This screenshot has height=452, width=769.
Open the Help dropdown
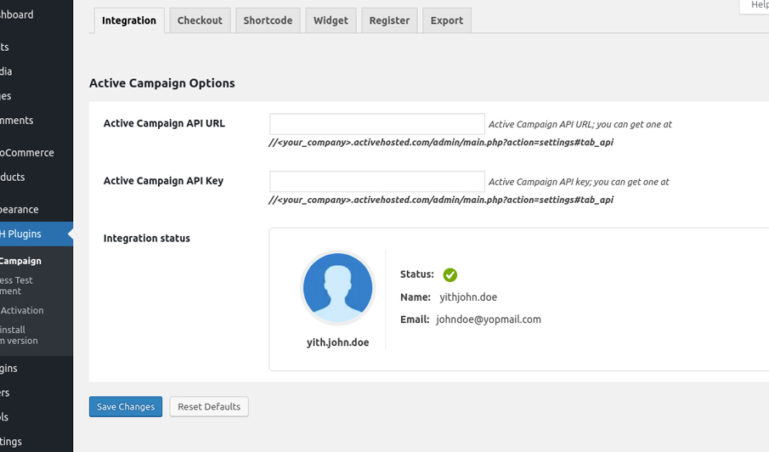(x=755, y=6)
